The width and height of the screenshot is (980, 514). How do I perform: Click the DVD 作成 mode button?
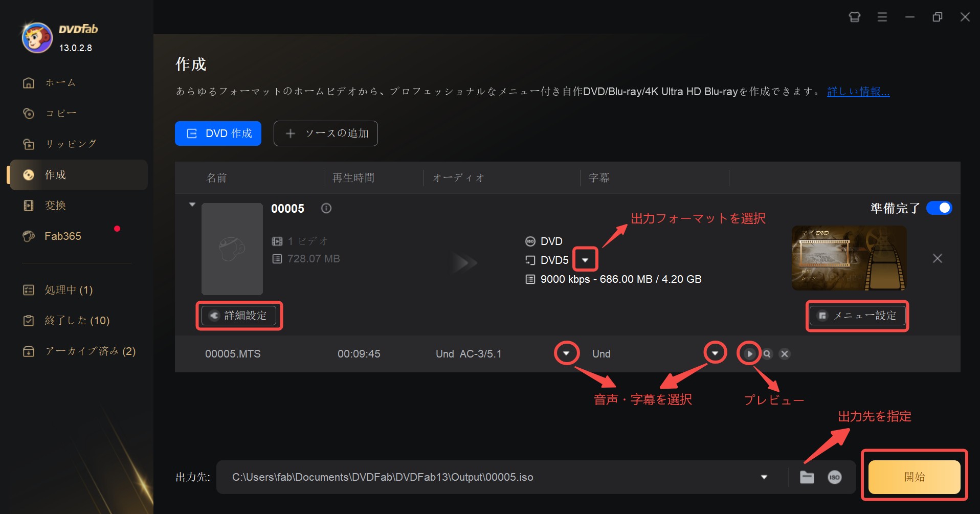pos(218,133)
